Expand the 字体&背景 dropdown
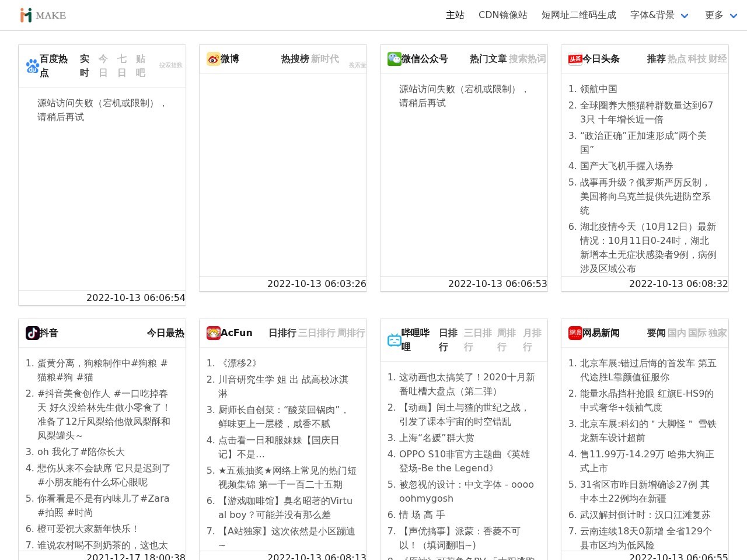Screen dimensions: 747x560 tap(659, 15)
